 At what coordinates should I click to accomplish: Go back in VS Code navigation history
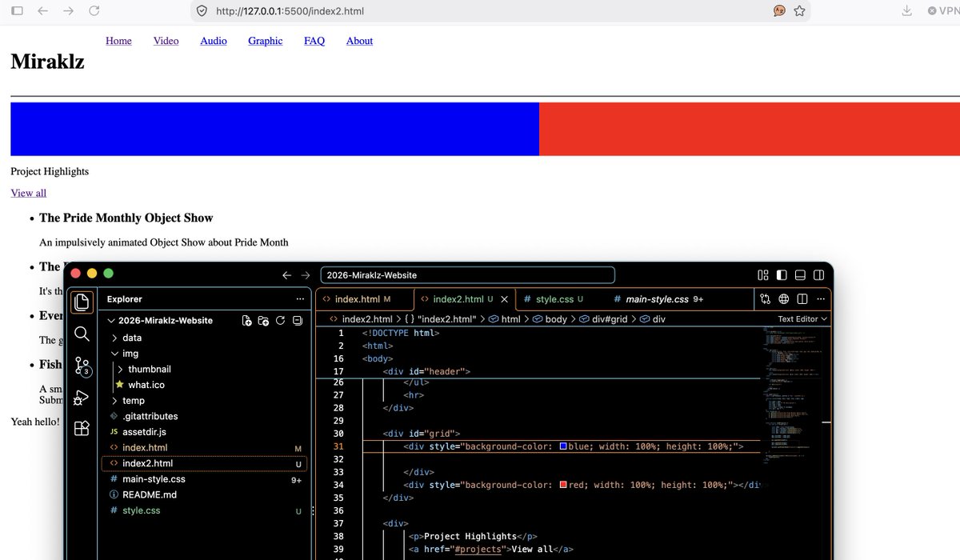click(287, 275)
